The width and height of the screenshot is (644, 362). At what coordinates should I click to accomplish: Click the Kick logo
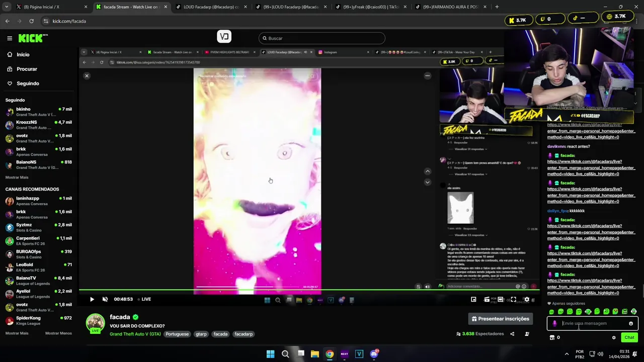[x=33, y=38]
